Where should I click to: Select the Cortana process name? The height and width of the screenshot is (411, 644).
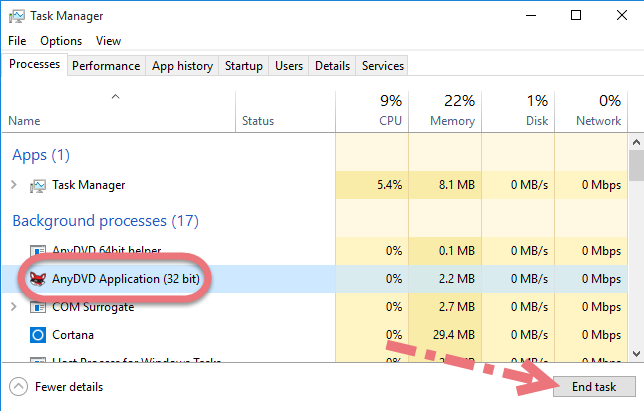tap(73, 335)
